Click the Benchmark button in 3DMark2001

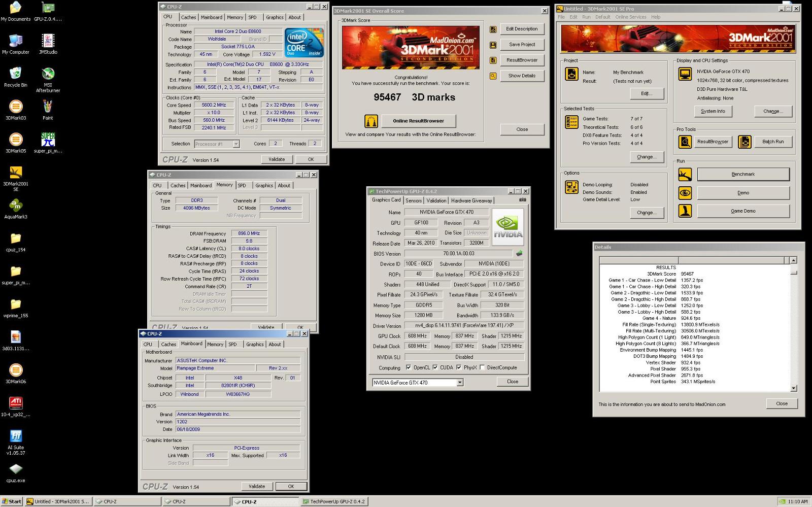(x=743, y=175)
